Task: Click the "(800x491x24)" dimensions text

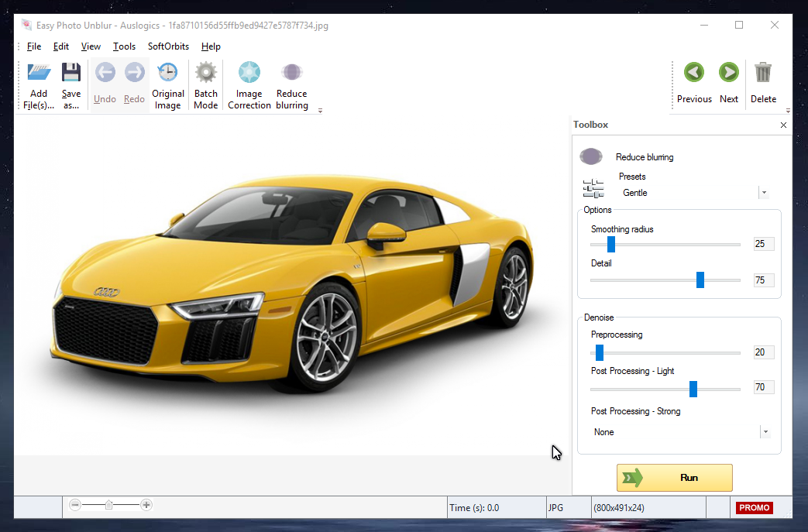Action: [619, 508]
